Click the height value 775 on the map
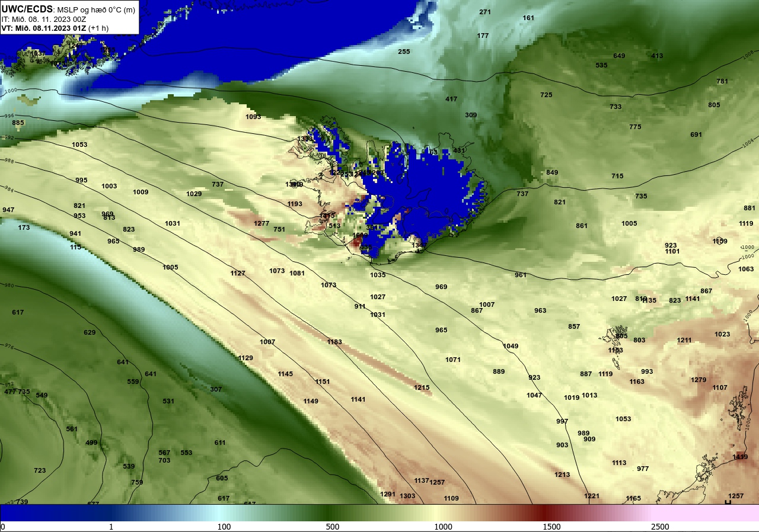The height and width of the screenshot is (532, 759). (x=635, y=127)
